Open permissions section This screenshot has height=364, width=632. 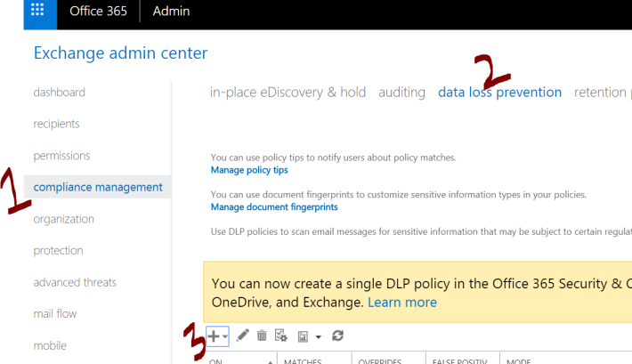pyautogui.click(x=61, y=156)
